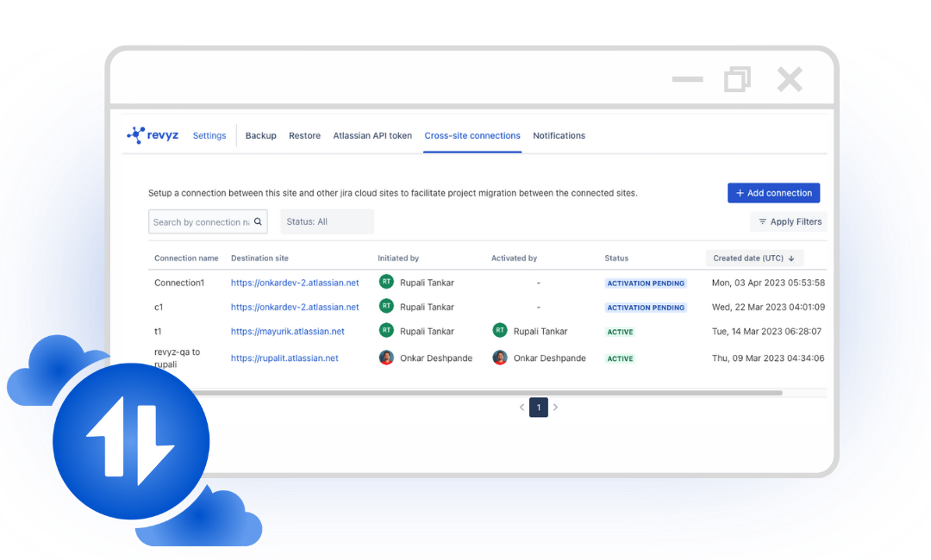Click the Add connection button

(x=773, y=193)
